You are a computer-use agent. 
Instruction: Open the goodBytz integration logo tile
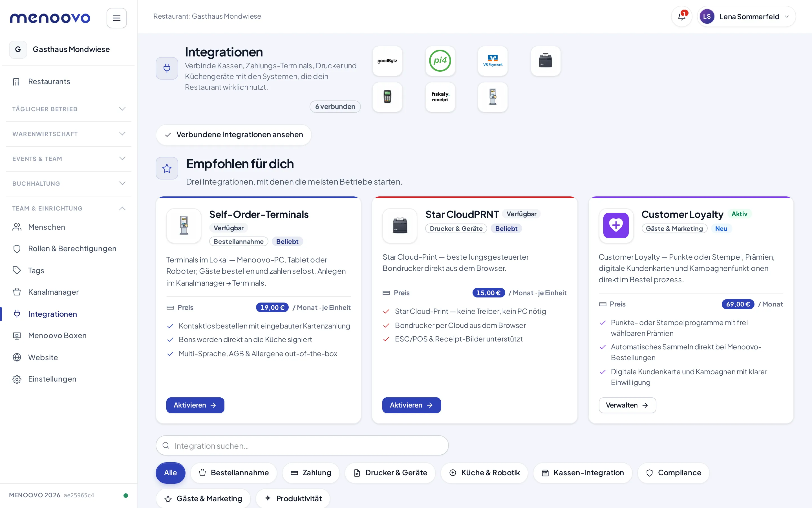[387, 61]
